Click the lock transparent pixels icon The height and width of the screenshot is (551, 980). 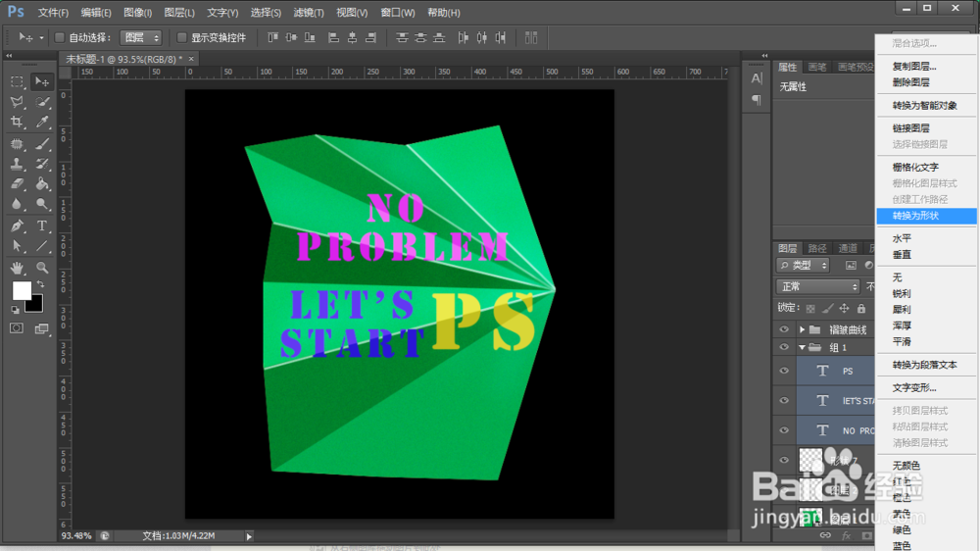tap(810, 308)
